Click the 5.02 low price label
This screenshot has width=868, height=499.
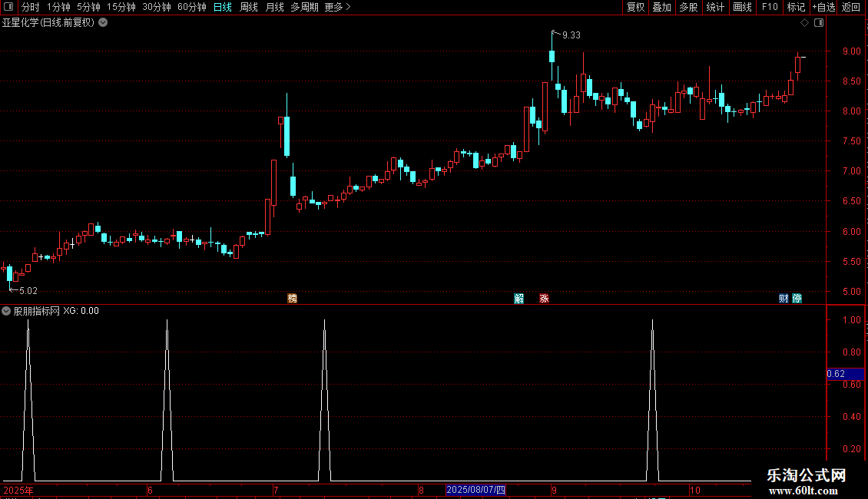pos(28,291)
